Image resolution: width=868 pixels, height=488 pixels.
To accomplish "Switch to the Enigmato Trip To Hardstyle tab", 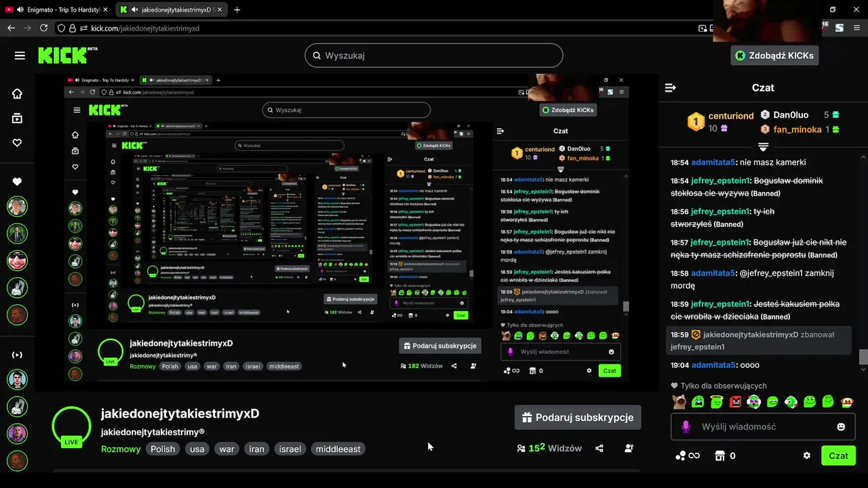I will (x=56, y=10).
